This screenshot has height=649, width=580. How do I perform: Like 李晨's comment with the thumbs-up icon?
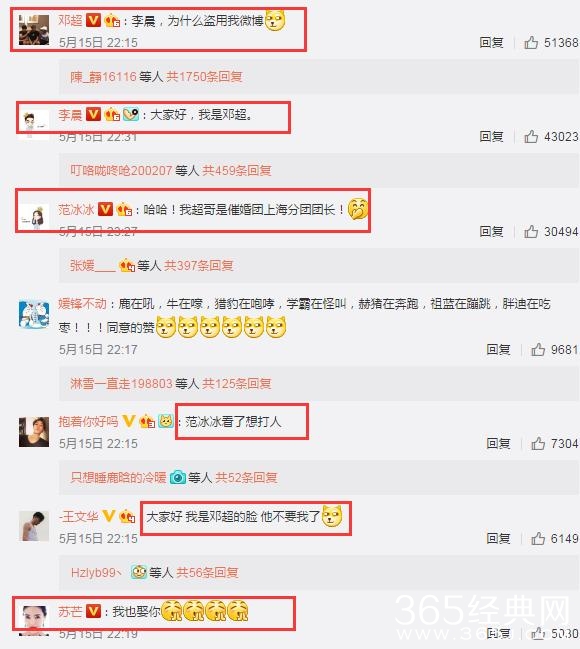(x=531, y=137)
